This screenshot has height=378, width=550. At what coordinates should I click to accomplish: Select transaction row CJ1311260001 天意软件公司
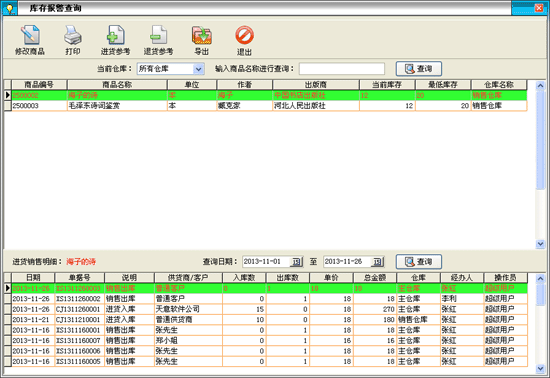coord(266,309)
